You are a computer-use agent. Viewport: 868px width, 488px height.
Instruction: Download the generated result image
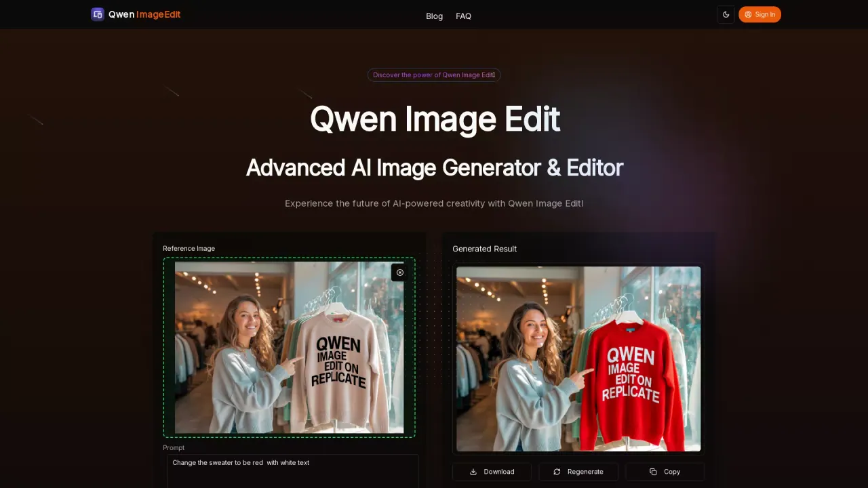tap(492, 472)
